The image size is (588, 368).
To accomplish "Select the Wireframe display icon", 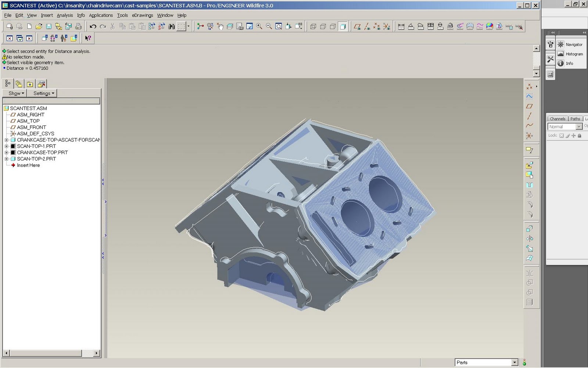I will pos(313,26).
